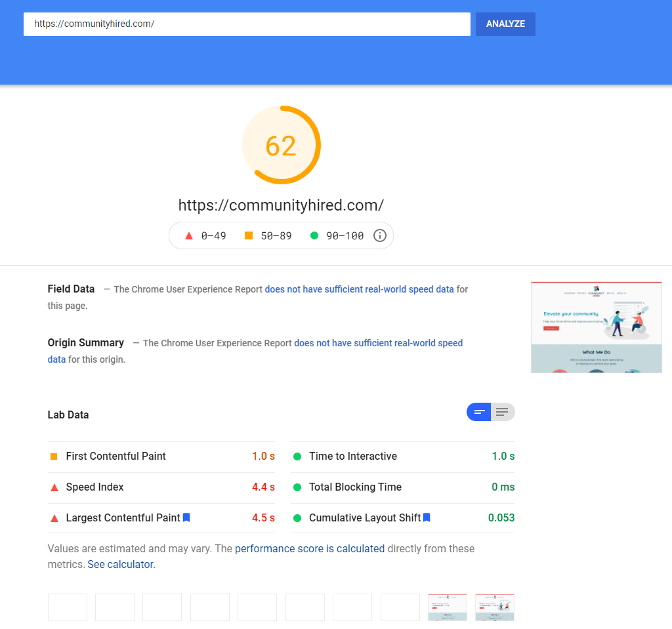
Task: Click the last filmstrip thumbnail
Action: (495, 607)
